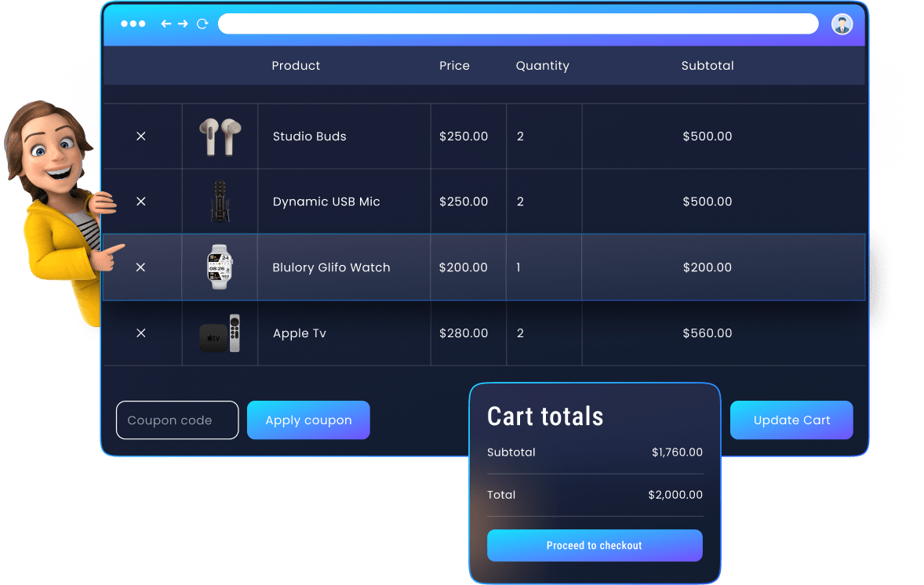Open the browser three-dots menu

[133, 24]
